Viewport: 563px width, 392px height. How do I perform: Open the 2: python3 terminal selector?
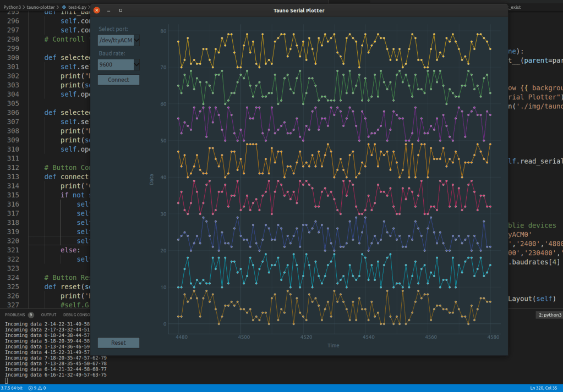[549, 315]
